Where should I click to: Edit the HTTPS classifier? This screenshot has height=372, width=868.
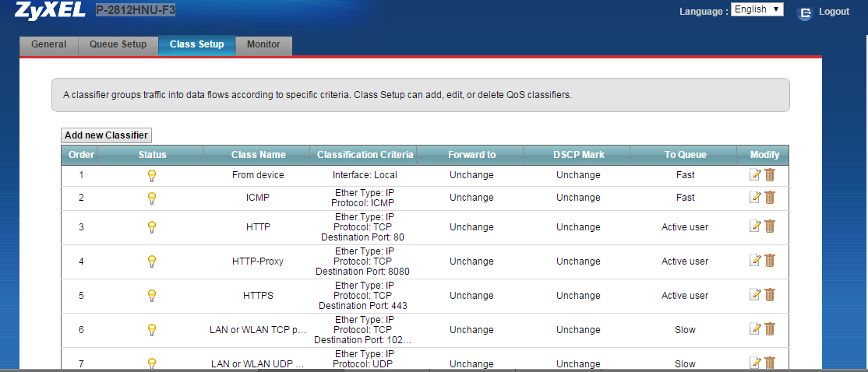click(x=755, y=295)
